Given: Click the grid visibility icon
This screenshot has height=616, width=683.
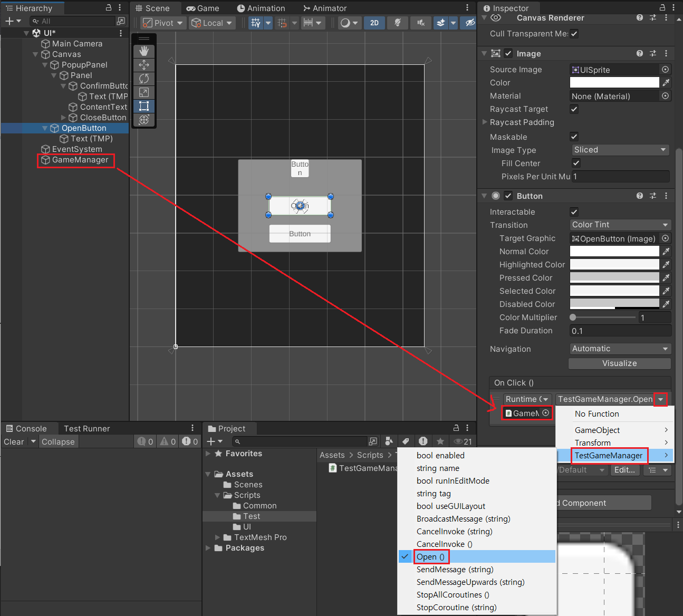Looking at the screenshot, I should point(256,23).
